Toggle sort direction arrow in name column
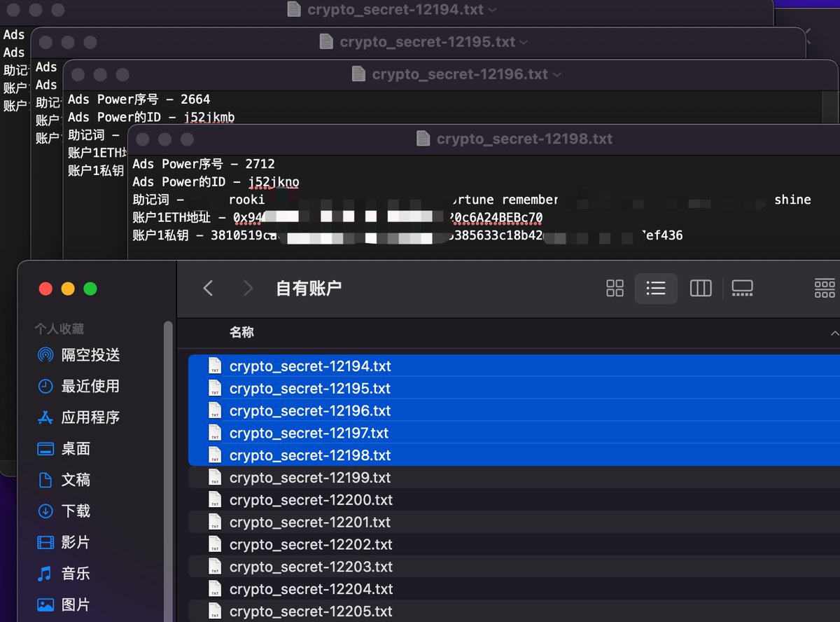Screen dimensions: 840x622 [x=833, y=333]
